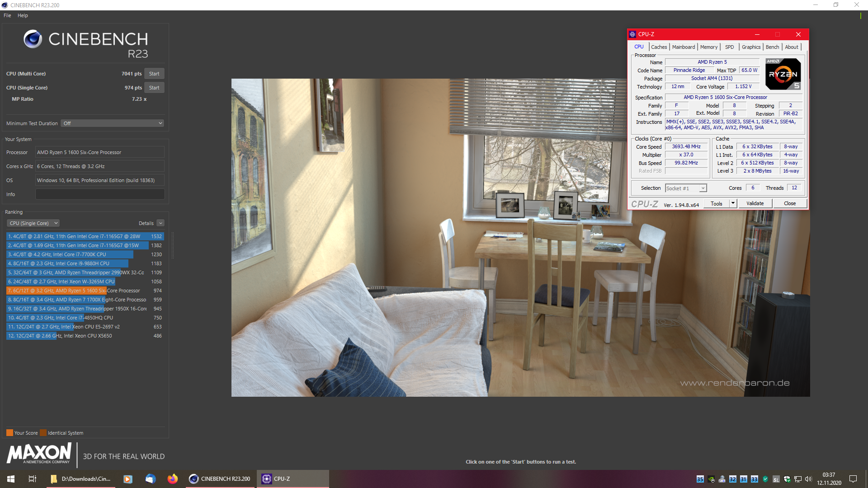Viewport: 868px width, 488px height.
Task: Start the CPU (Multi Core) test
Action: tap(154, 74)
